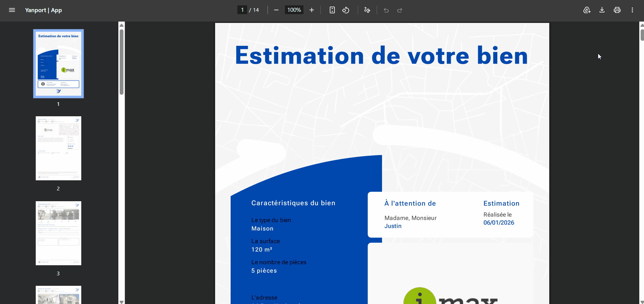Toggle the sidebar hamburger menu
Screen dimensions: 644x304
click(12, 10)
